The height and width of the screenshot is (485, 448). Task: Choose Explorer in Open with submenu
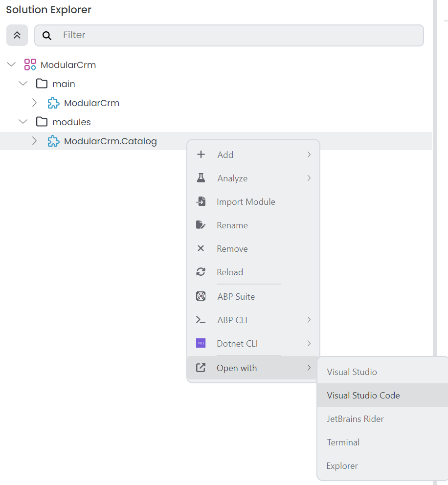tap(342, 465)
